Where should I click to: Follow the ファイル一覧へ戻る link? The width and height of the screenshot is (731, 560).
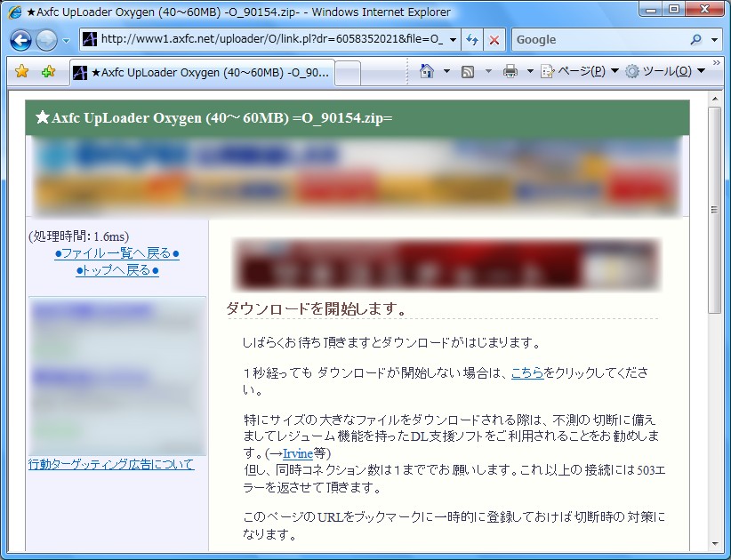click(117, 253)
